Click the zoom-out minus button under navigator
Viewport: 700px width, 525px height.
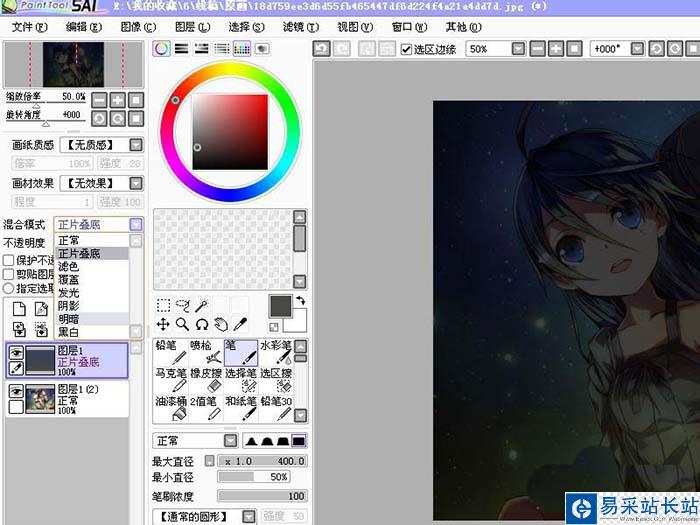coord(99,100)
